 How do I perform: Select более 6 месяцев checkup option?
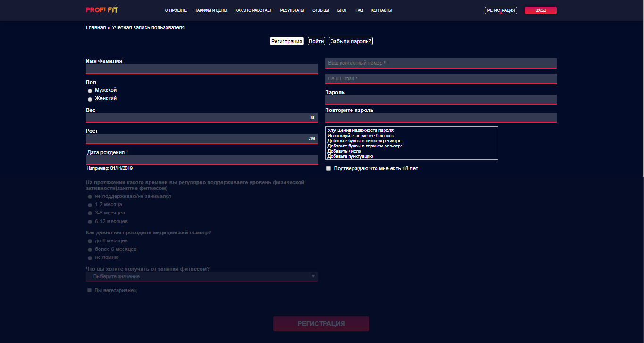pos(90,249)
